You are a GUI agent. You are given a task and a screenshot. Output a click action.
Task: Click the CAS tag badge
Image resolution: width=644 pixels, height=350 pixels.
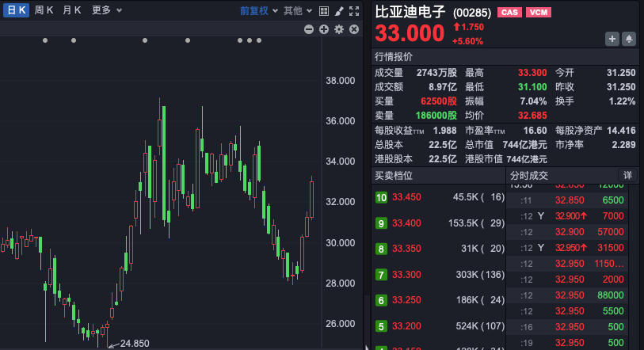pyautogui.click(x=509, y=13)
